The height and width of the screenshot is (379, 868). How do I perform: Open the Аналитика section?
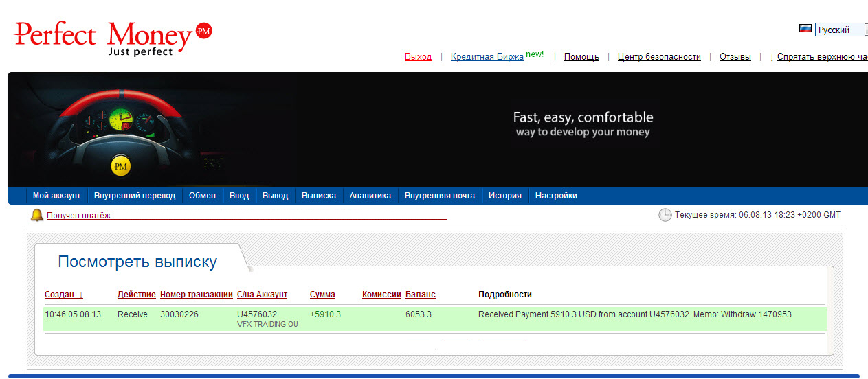click(370, 196)
